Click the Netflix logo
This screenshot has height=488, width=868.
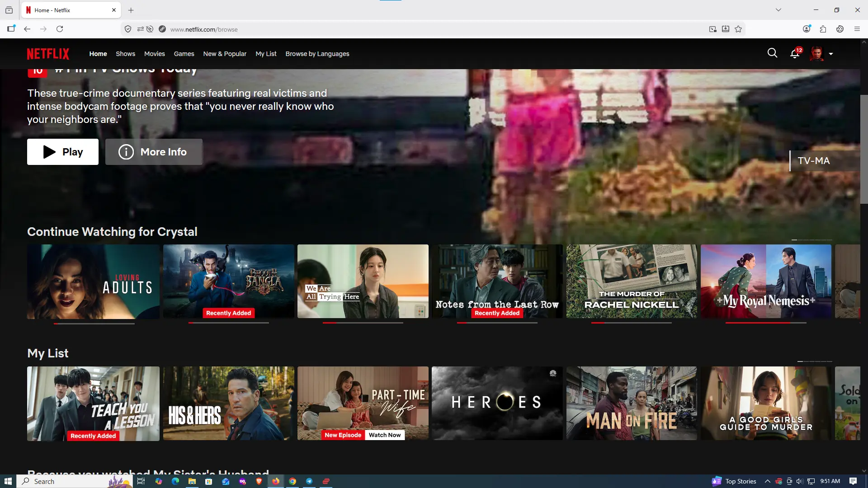point(48,54)
